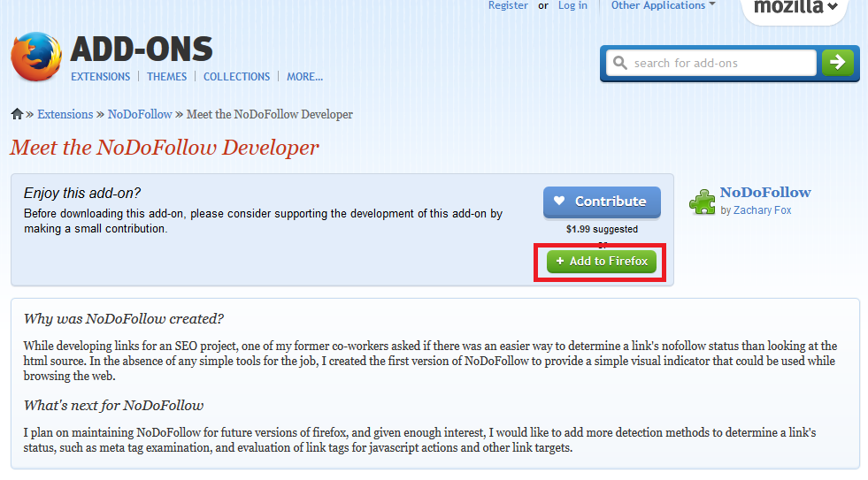This screenshot has height=480, width=868.
Task: Click "What's next for NoDoFollow" heading
Action: (x=113, y=406)
